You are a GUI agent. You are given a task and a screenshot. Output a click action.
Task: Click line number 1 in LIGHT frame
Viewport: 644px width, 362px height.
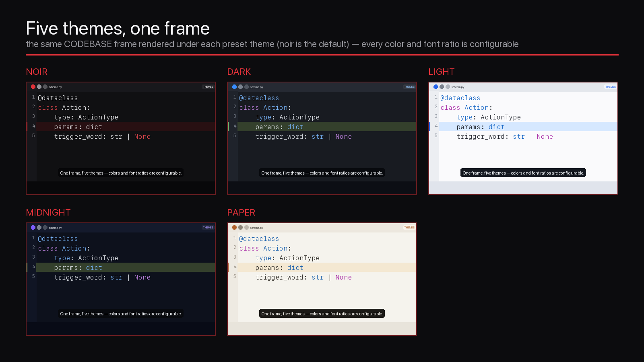[436, 97]
